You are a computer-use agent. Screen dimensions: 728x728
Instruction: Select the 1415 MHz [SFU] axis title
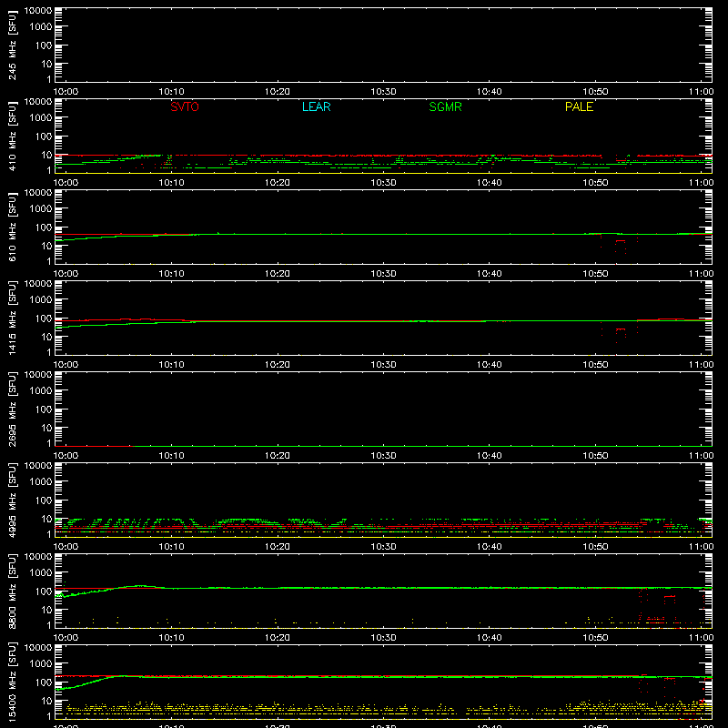pos(12,319)
